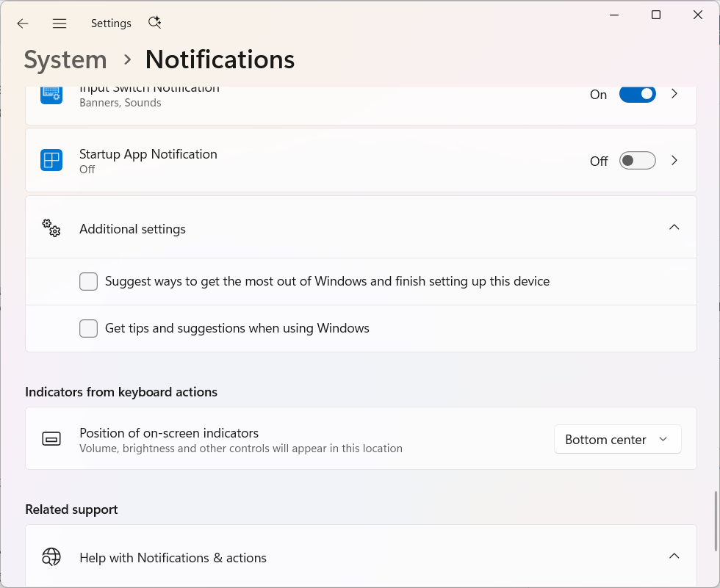Click the Indicators from keyboard actions heading
The height and width of the screenshot is (588, 720).
[x=121, y=392]
